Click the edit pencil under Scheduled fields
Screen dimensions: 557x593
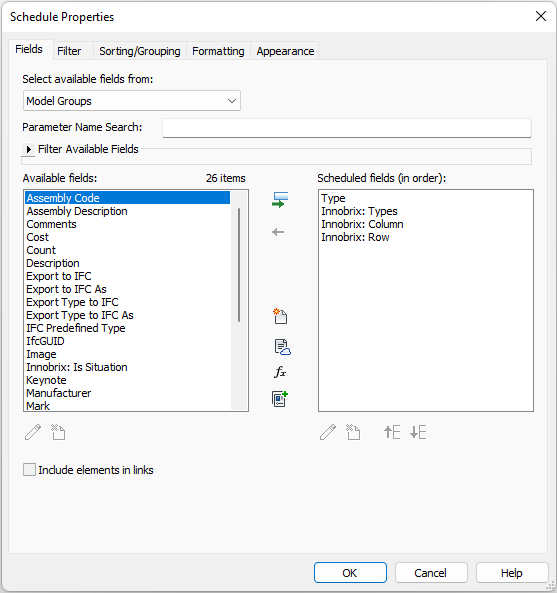point(328,432)
